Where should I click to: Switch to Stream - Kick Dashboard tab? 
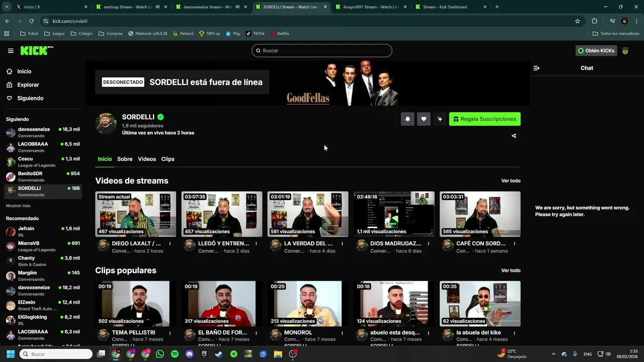(450, 7)
